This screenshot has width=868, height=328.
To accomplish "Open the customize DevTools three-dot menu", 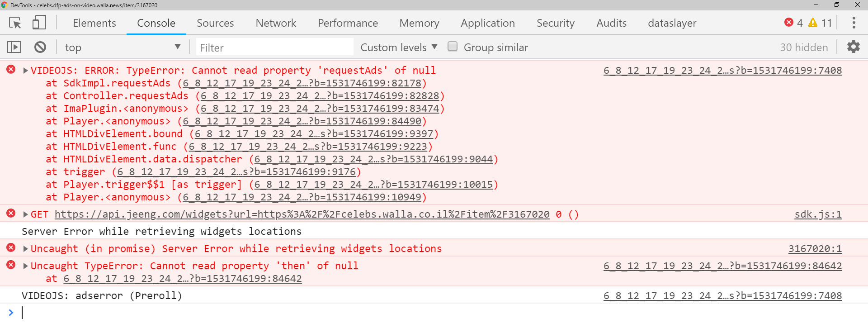I will (854, 23).
